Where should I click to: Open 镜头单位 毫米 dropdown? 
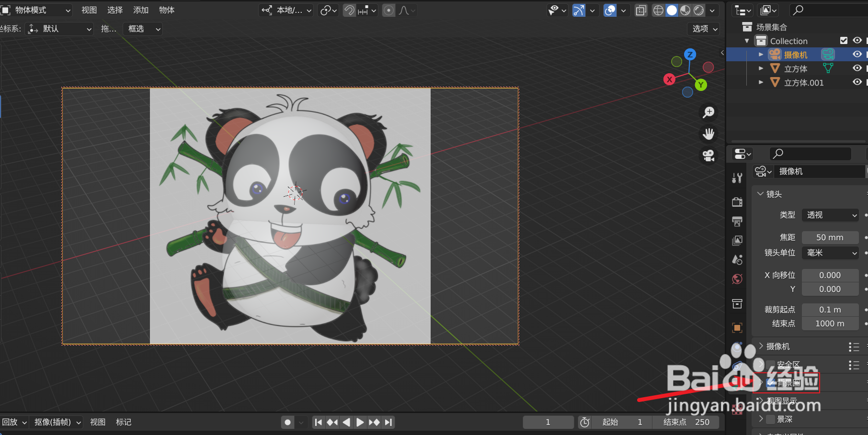click(x=831, y=253)
